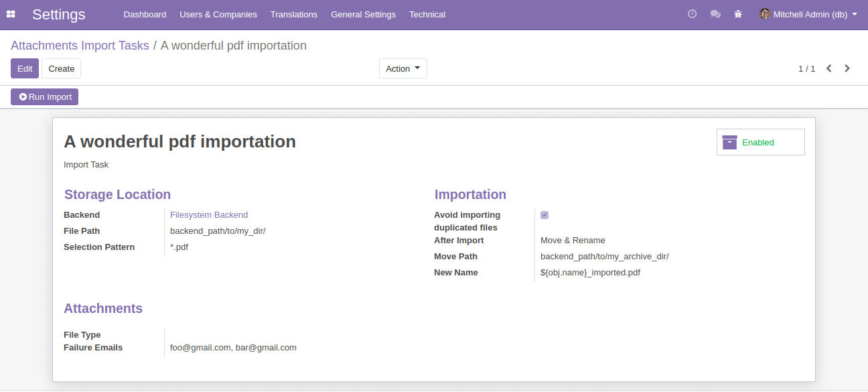
Task: Open the activities clock icon
Action: [x=693, y=14]
